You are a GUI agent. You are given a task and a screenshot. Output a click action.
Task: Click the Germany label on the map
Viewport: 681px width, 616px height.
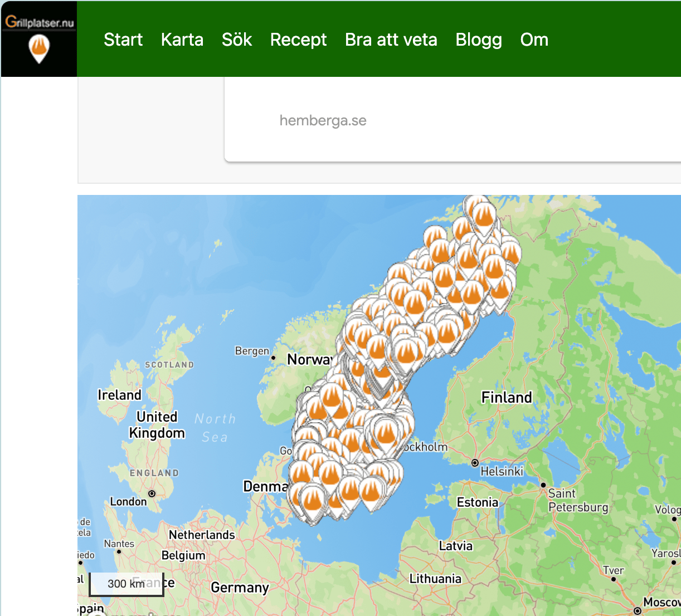coord(240,588)
